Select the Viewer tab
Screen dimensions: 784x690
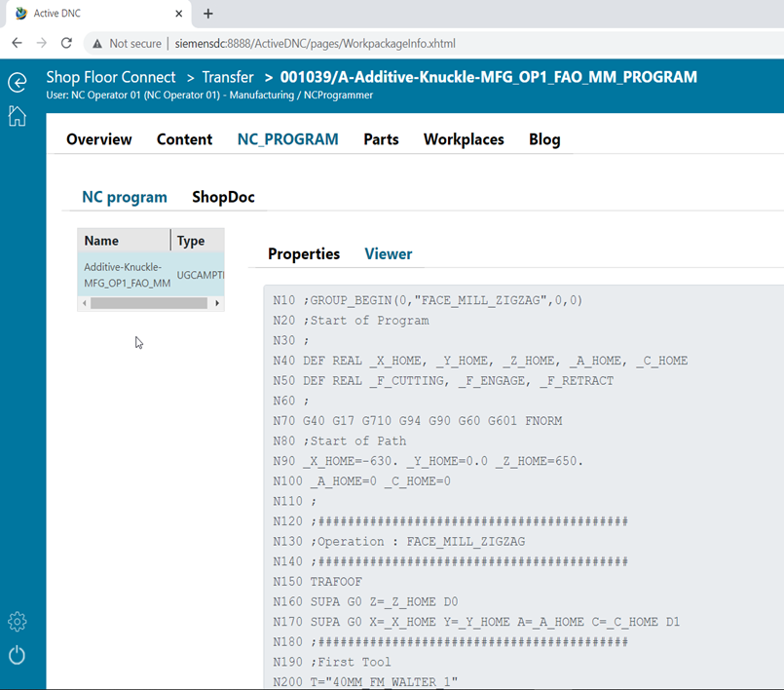pos(389,253)
